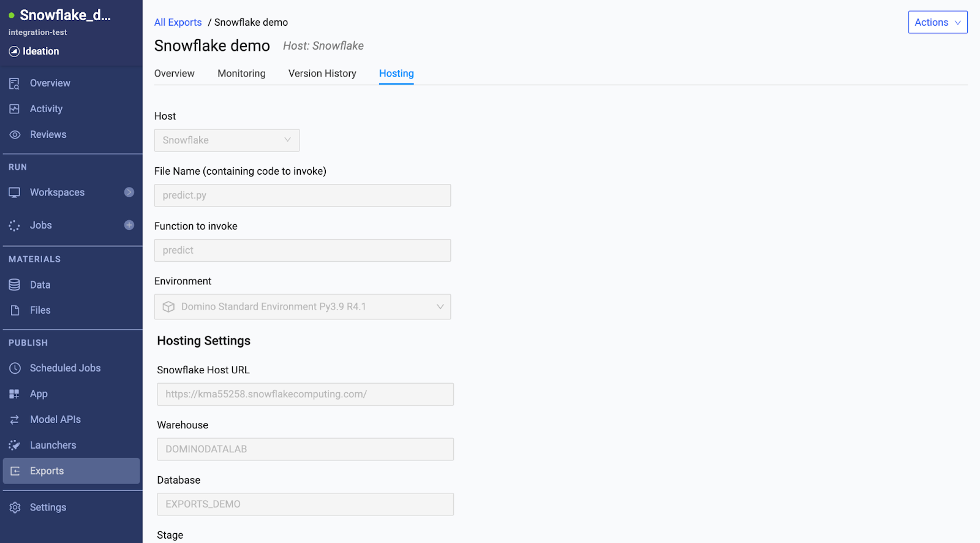Click the green project status dot
This screenshot has height=543, width=980.
[12, 15]
